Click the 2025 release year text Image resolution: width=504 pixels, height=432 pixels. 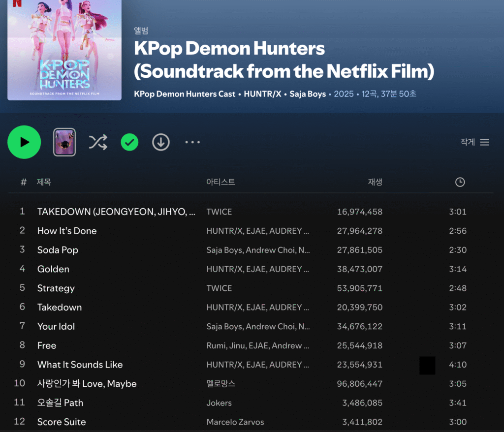coord(344,94)
